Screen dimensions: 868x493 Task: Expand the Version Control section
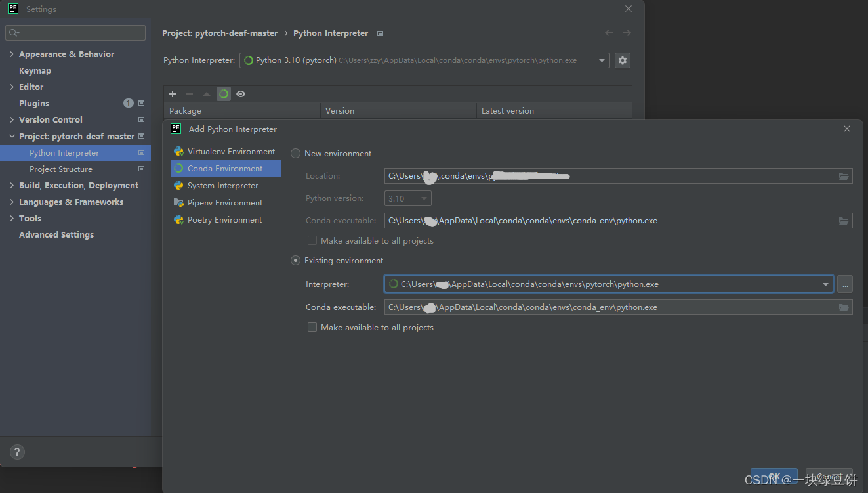coord(12,119)
